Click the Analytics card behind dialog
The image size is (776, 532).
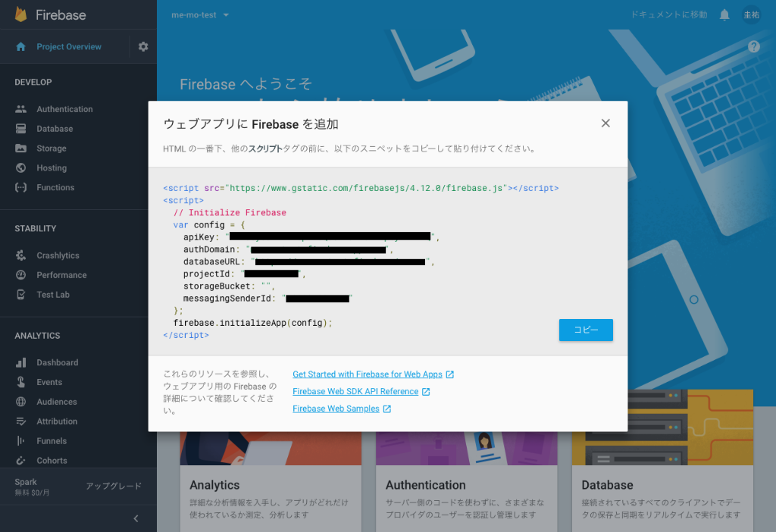(x=271, y=481)
